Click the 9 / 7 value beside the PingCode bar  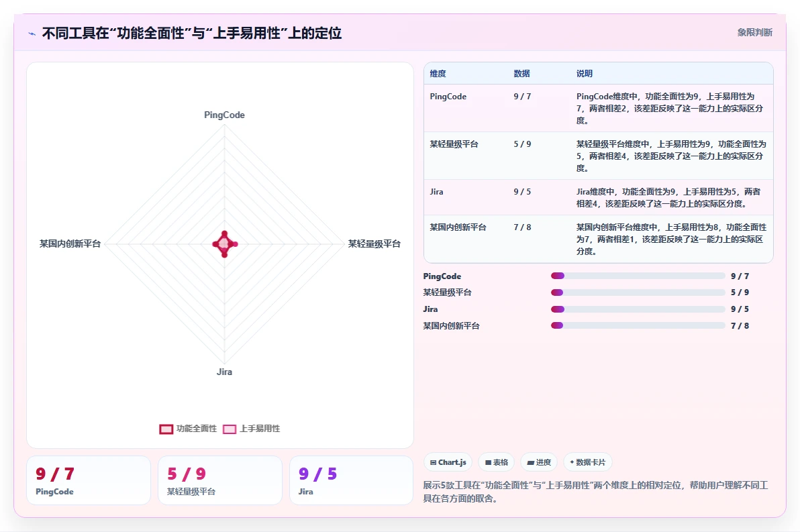click(740, 276)
